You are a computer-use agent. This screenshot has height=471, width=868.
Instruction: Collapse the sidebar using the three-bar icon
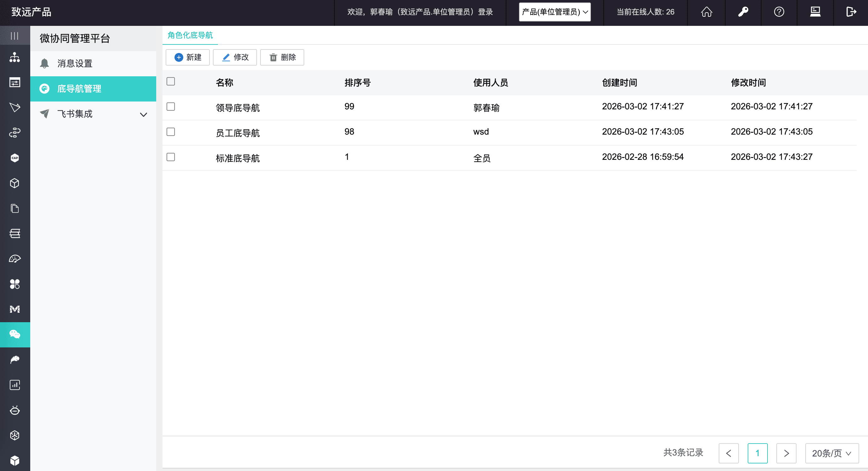(x=14, y=35)
